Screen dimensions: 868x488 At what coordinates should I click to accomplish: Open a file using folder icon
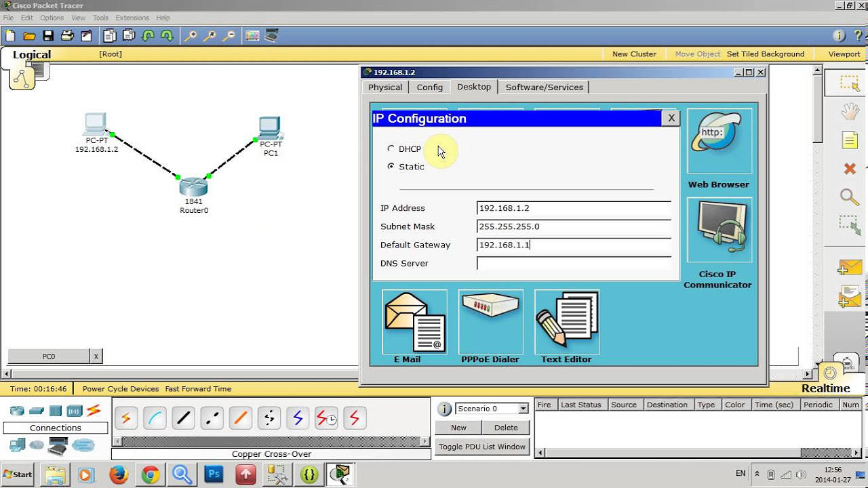(x=29, y=36)
